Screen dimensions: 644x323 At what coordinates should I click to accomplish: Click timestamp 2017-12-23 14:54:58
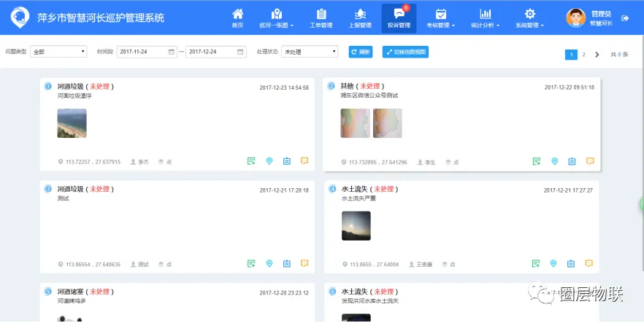click(x=284, y=87)
